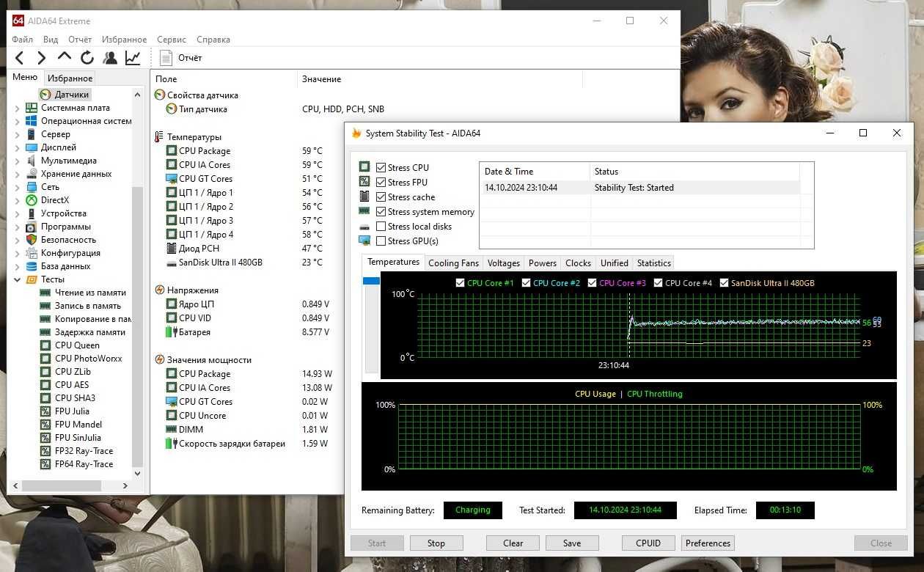Refresh the view with the circular arrow icon
924x572 pixels.
pos(87,58)
